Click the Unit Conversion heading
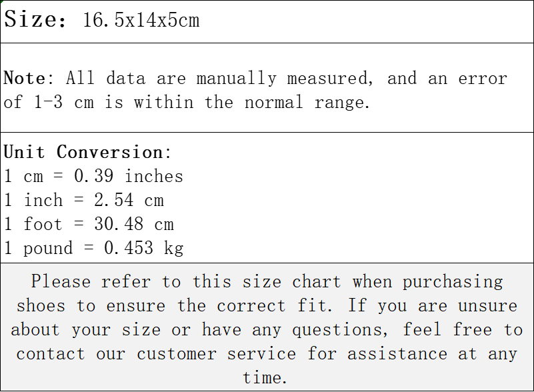 pos(87,152)
